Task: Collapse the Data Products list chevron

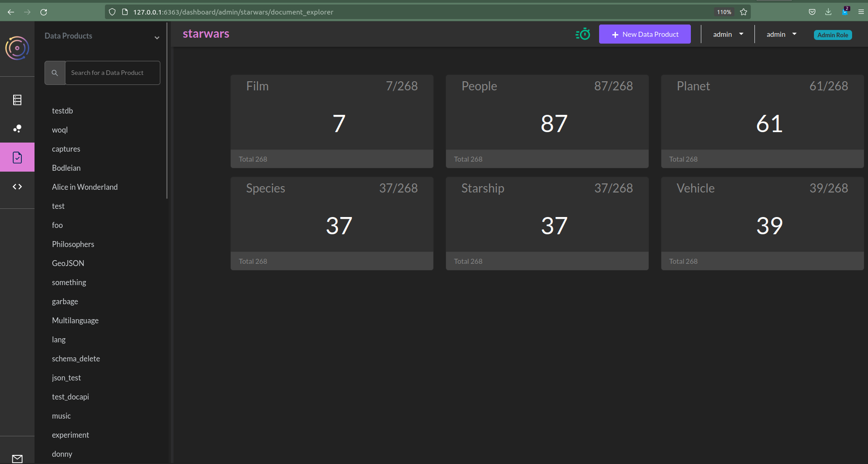Action: (157, 38)
